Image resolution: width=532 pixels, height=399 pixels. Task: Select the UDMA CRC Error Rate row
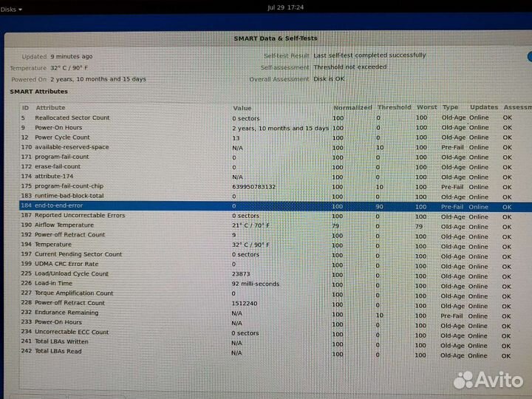(x=276, y=265)
